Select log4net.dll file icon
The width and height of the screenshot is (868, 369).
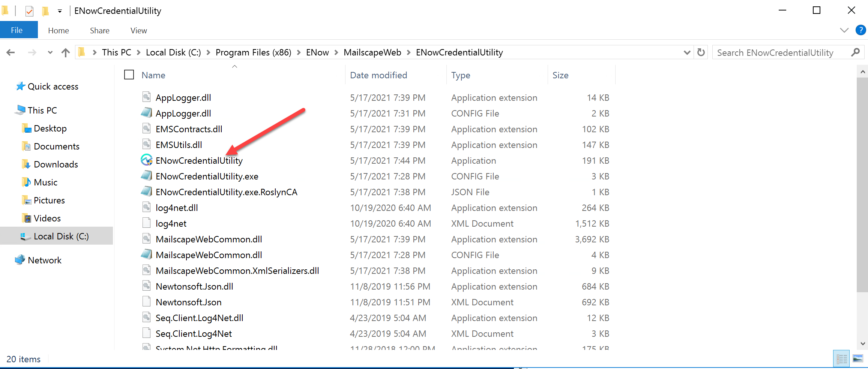coord(146,207)
